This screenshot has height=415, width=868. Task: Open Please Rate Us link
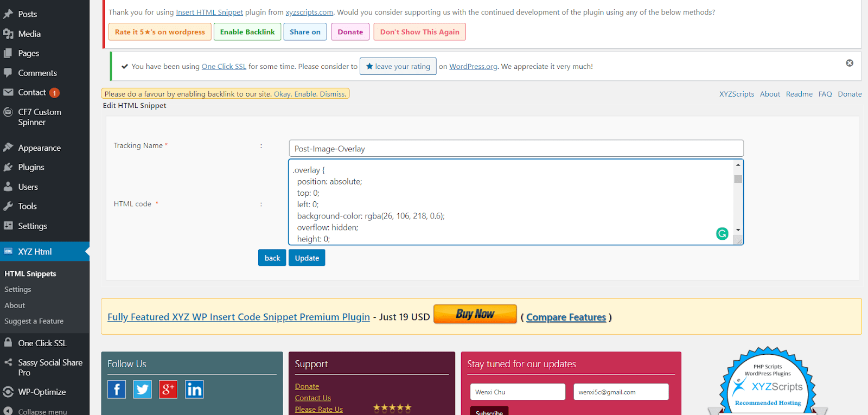[319, 409]
